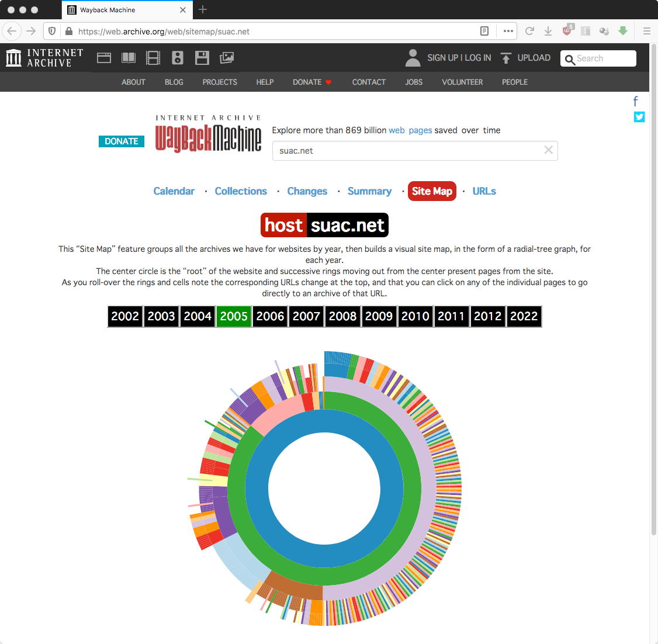Open the JOBS nav item
Screen dimensions: 658x644
click(x=414, y=82)
